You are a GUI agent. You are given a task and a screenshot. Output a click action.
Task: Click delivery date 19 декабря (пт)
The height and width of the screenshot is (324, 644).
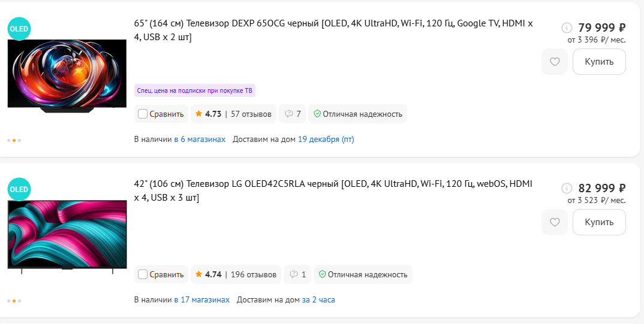[x=326, y=139]
